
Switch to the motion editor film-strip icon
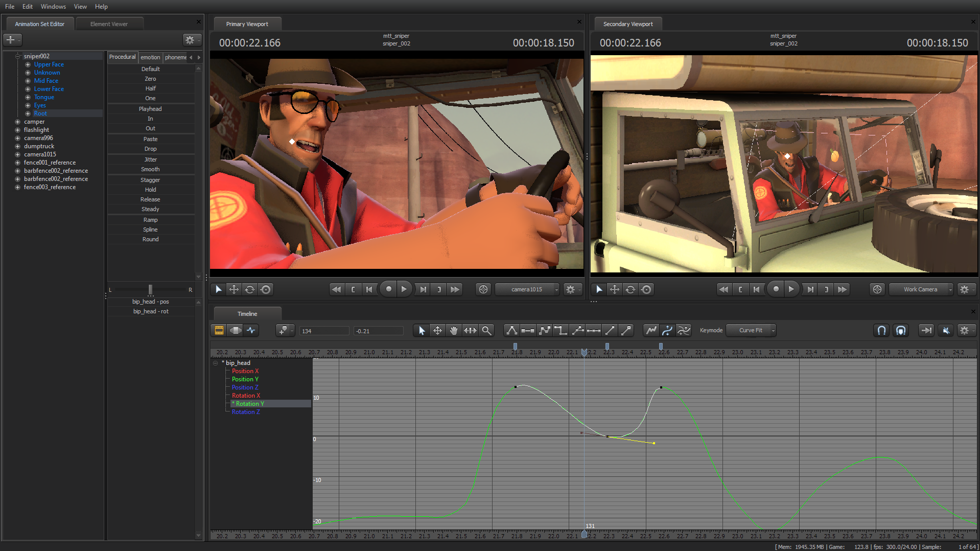219,330
